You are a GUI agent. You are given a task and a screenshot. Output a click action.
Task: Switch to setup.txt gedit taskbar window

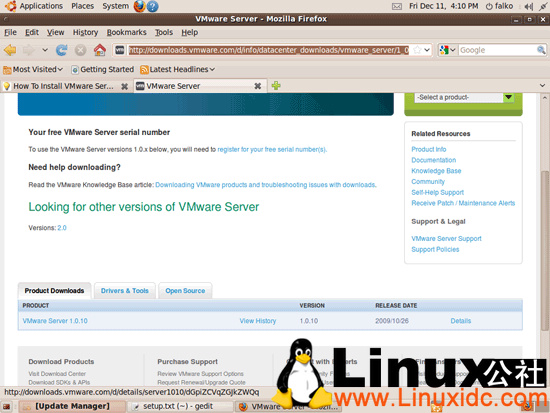click(x=181, y=406)
